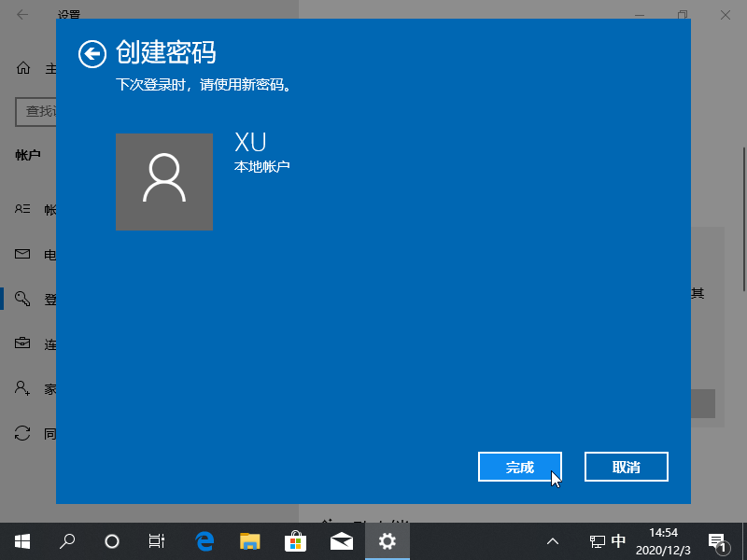Launch Microsoft Edge from the taskbar
This screenshot has width=747, height=560.
[202, 540]
